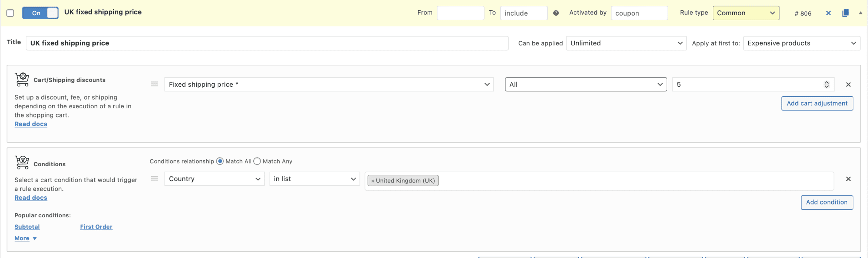Expand the More popular conditions list
The width and height of the screenshot is (868, 258).
coord(25,238)
